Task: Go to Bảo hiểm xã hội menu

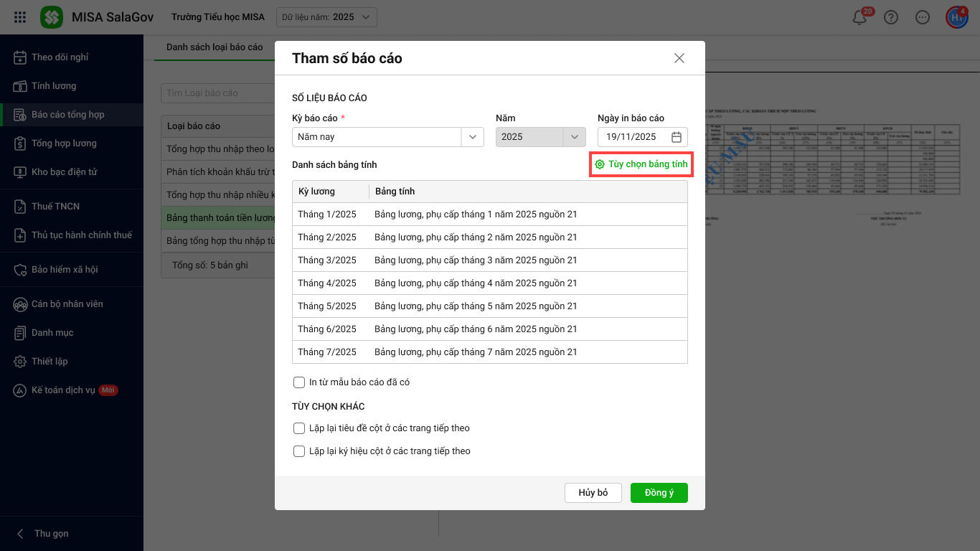Action: [x=65, y=270]
